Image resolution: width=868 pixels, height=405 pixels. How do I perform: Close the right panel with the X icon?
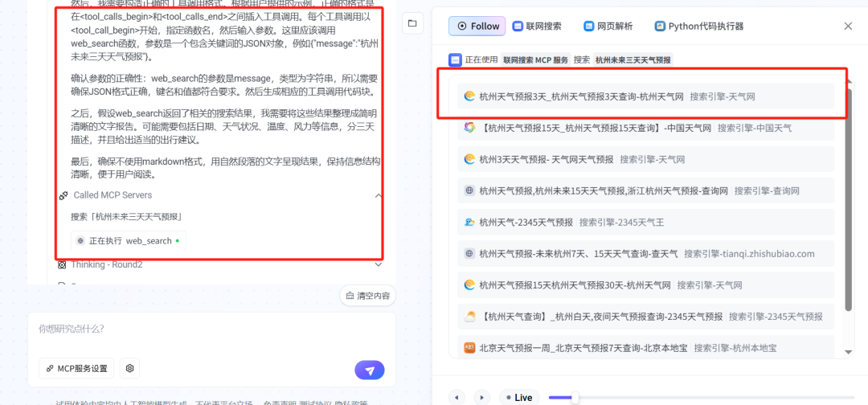point(848,26)
